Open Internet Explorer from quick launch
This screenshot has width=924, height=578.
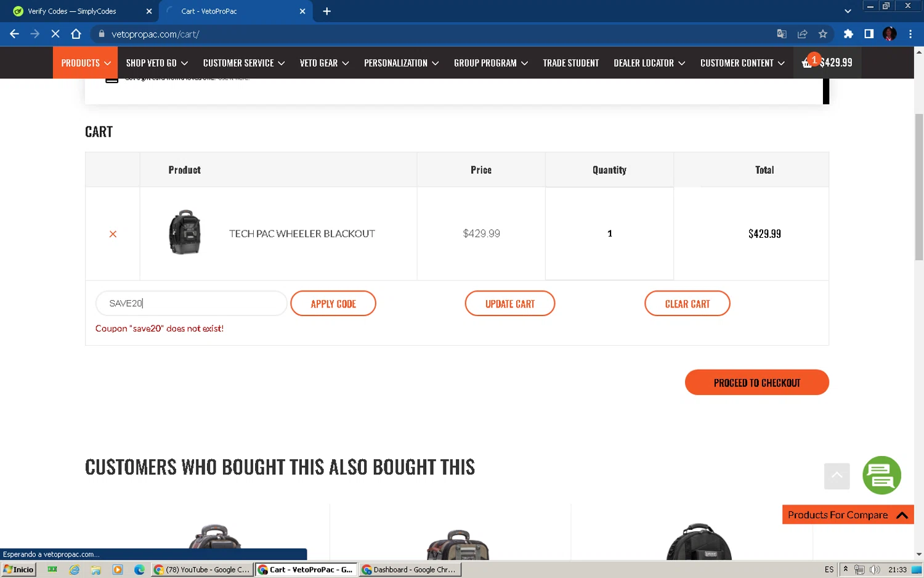point(75,569)
